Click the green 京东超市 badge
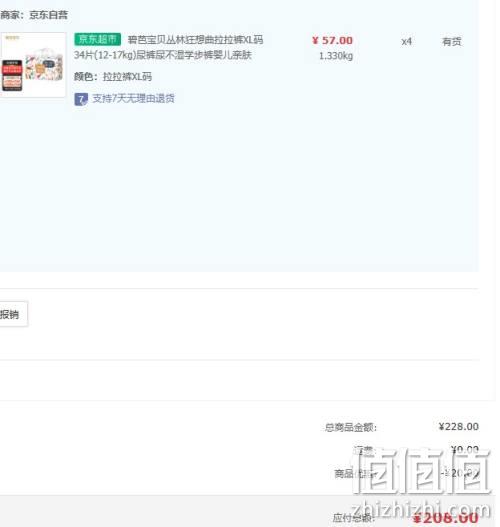The height and width of the screenshot is (527, 500). tap(97, 39)
